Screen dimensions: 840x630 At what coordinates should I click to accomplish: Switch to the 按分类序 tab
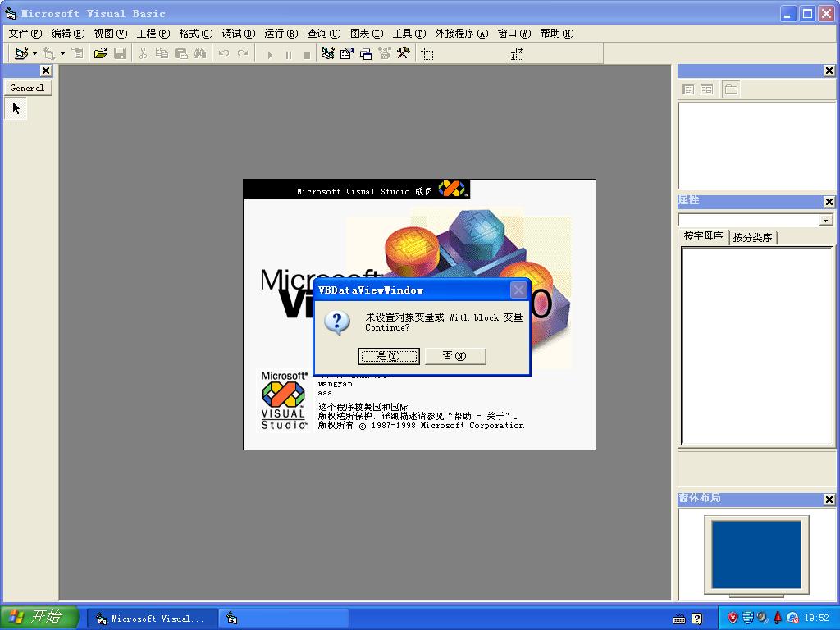click(x=752, y=237)
